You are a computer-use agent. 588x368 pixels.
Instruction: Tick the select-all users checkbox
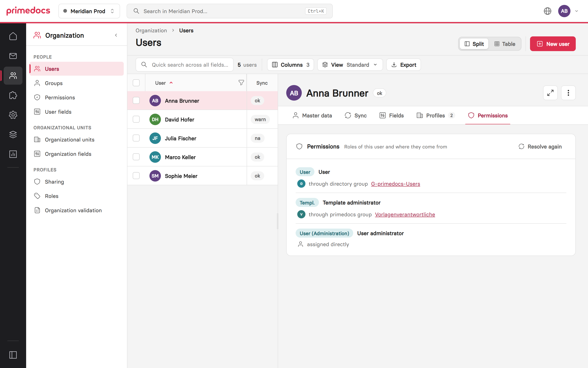[x=136, y=83]
